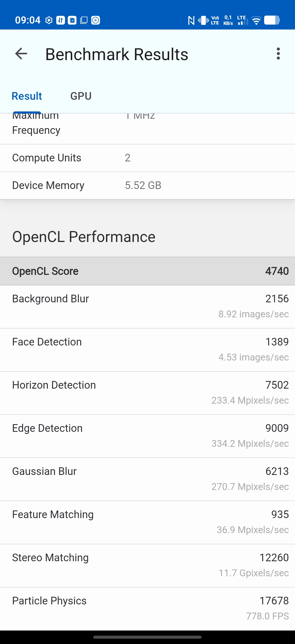Tap the Particle Physics result row
Screen dimensions: 295x644
point(147,608)
